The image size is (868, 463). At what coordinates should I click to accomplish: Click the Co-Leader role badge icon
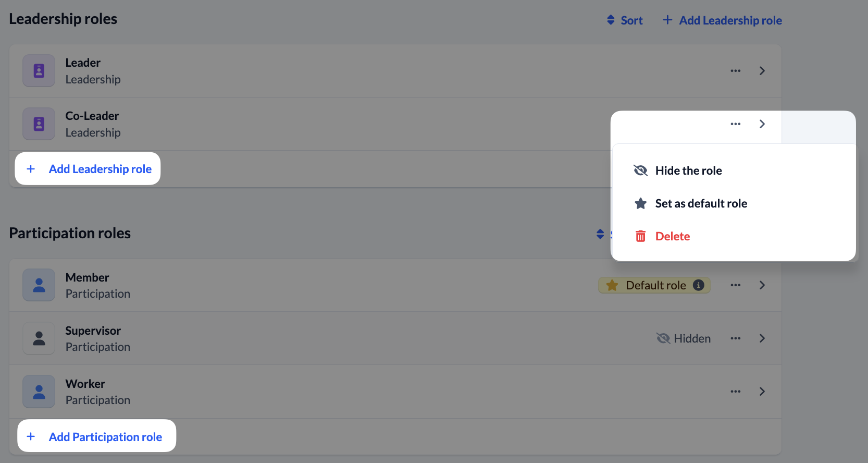point(39,124)
